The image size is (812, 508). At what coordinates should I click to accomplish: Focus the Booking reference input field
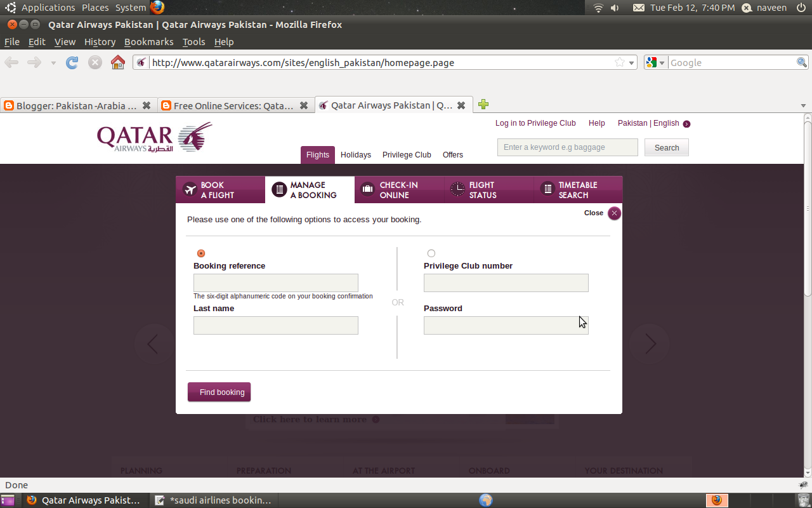tap(276, 283)
